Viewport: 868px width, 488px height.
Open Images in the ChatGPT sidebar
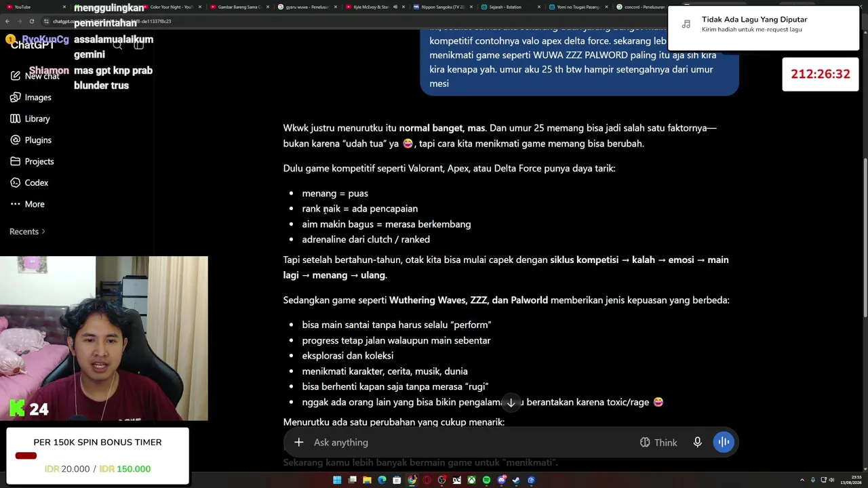31,98
